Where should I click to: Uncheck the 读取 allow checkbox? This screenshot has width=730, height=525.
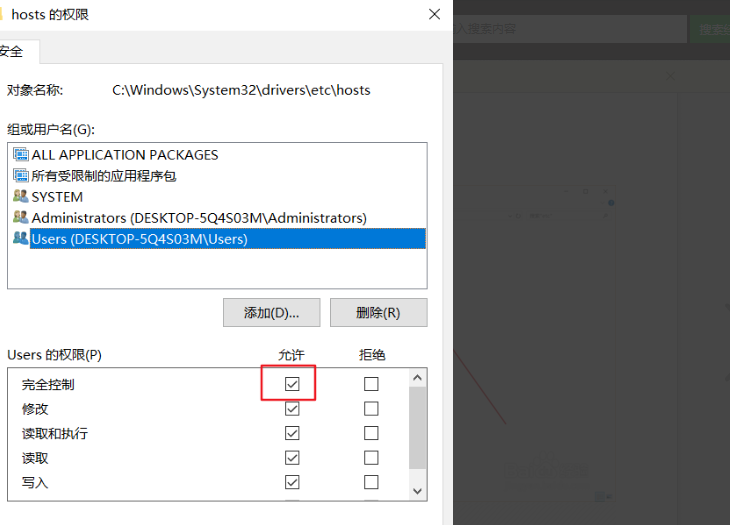coord(292,458)
